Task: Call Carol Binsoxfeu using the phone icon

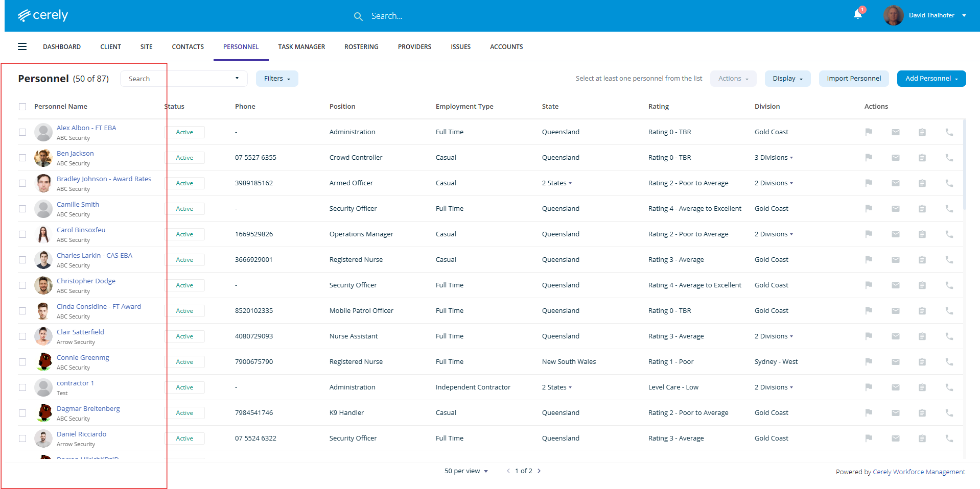Action: 949,234
